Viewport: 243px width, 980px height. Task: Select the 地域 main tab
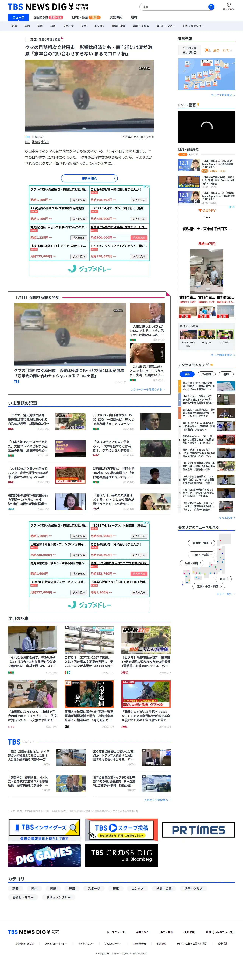click(x=134, y=17)
